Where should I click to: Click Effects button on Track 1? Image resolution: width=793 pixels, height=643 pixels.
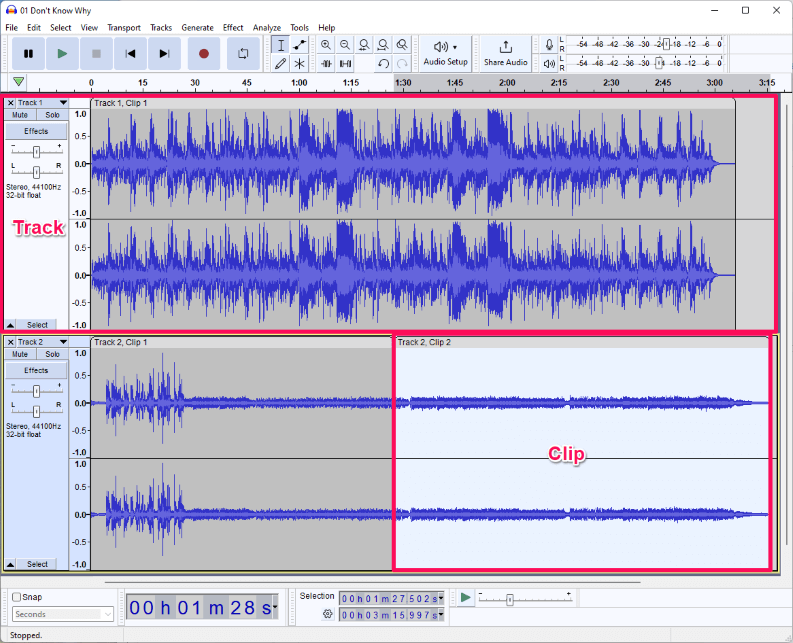tap(36, 131)
